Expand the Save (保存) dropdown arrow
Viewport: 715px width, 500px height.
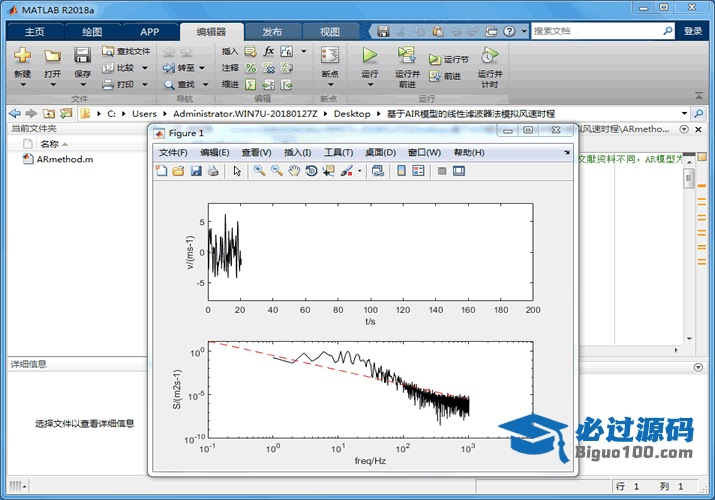click(x=83, y=85)
